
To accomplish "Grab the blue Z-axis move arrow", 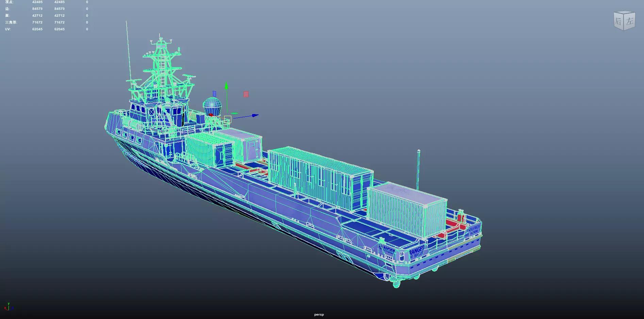I will click(255, 115).
